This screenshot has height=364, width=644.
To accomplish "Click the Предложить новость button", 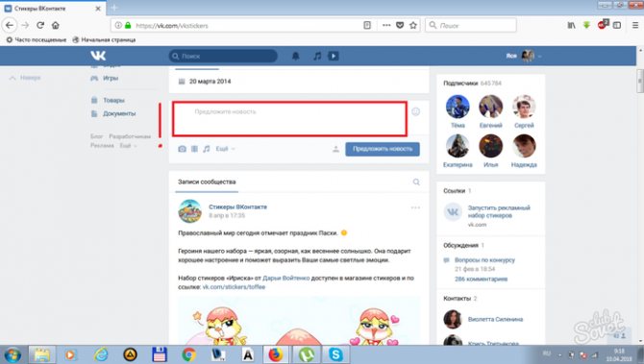I will 383,149.
